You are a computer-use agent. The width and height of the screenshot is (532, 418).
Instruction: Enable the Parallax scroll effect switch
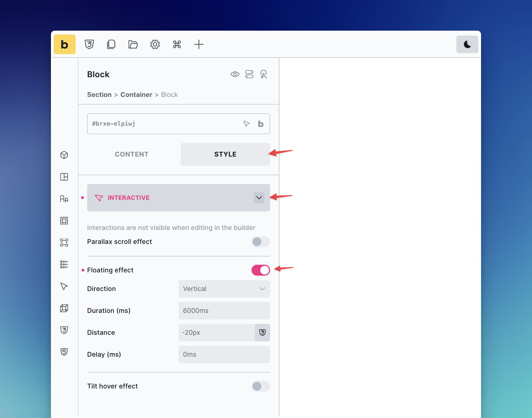click(261, 242)
